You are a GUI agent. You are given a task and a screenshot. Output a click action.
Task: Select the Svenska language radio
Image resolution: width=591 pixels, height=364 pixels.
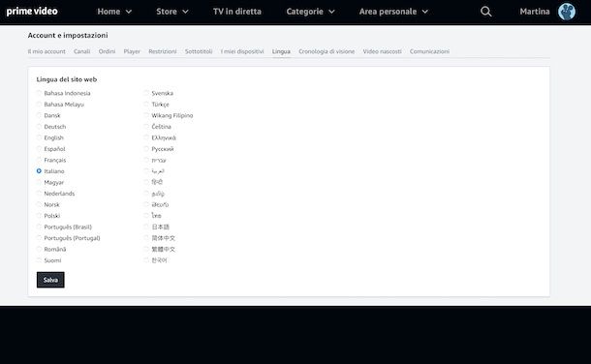click(x=146, y=93)
